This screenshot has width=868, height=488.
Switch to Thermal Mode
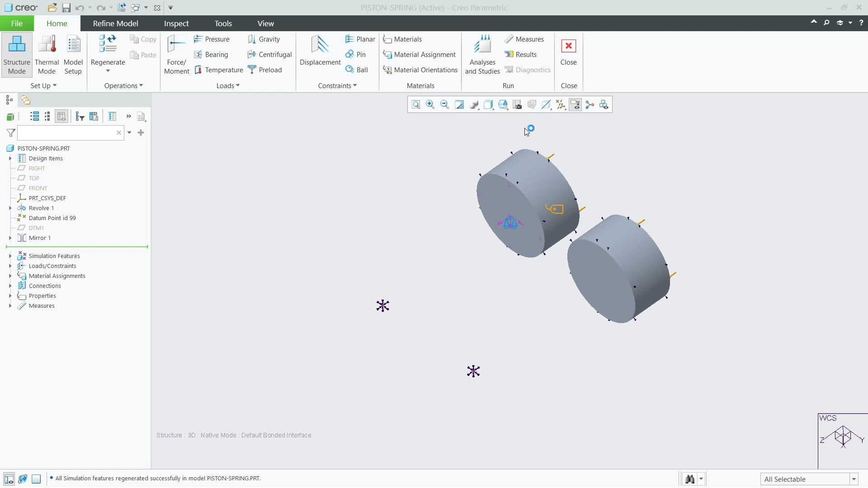point(47,55)
